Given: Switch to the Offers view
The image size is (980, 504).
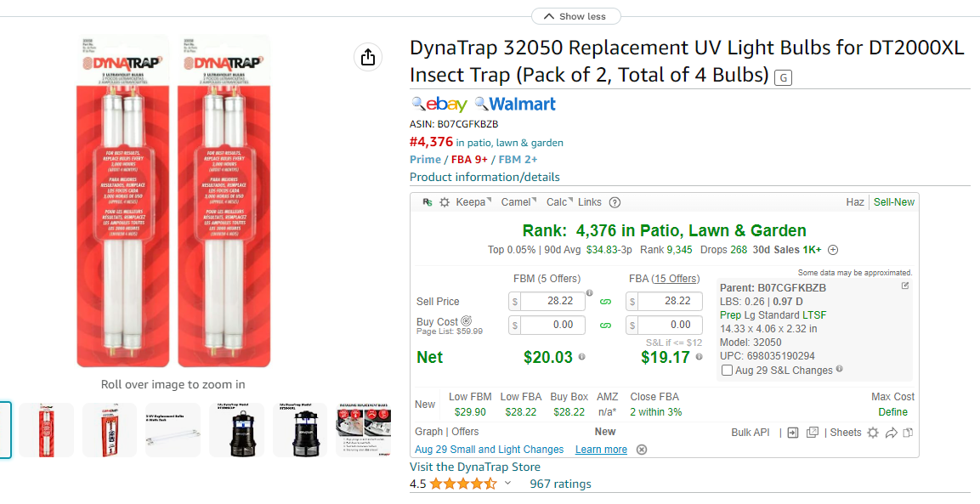Looking at the screenshot, I should pos(465,432).
